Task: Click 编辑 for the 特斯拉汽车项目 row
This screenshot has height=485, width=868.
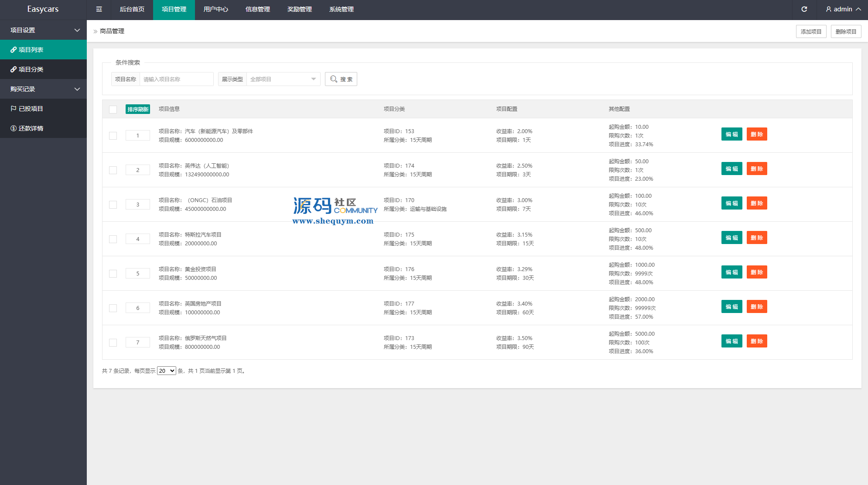Action: pyautogui.click(x=731, y=238)
